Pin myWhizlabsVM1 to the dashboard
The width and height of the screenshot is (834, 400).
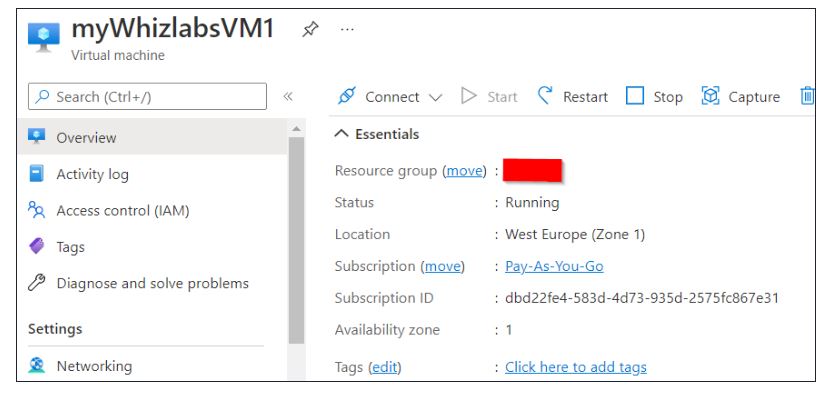tap(310, 29)
